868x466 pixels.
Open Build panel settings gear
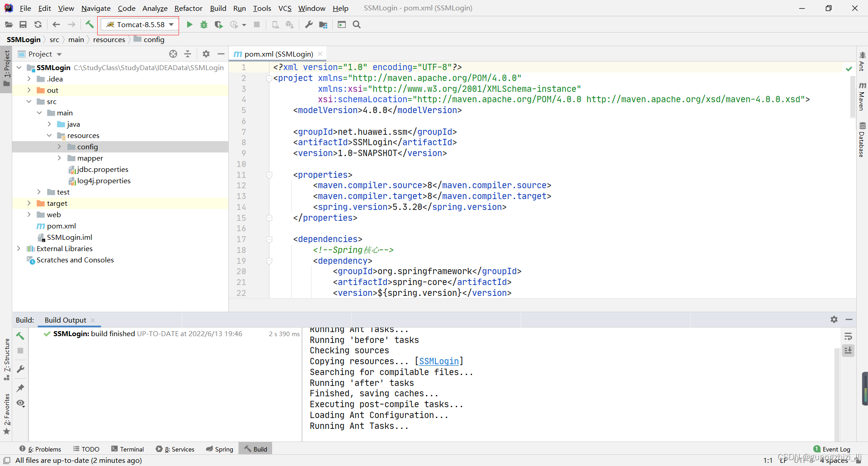point(834,319)
